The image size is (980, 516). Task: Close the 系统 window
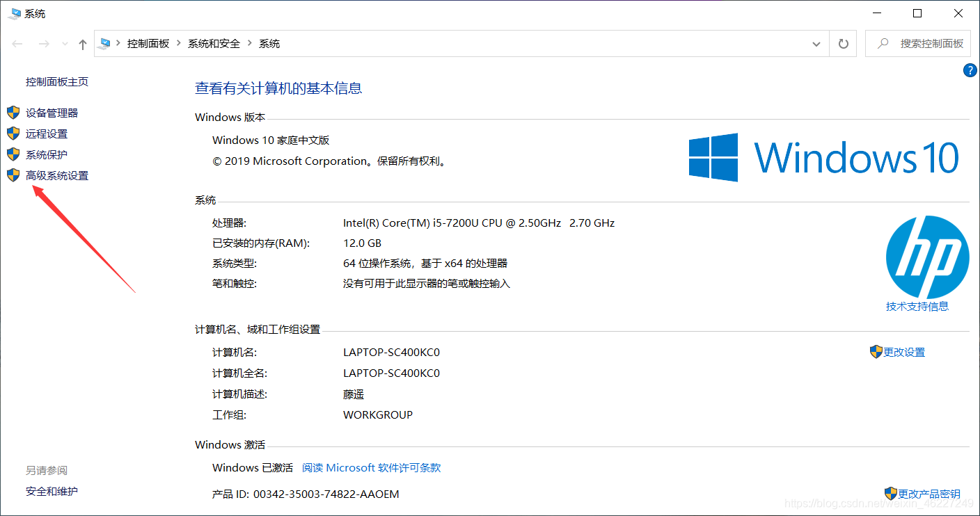958,13
